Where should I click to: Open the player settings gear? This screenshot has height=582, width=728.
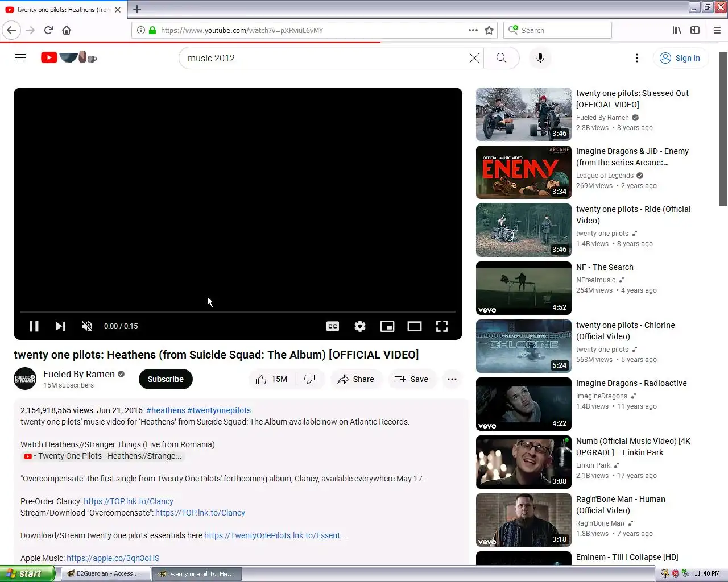tap(360, 326)
